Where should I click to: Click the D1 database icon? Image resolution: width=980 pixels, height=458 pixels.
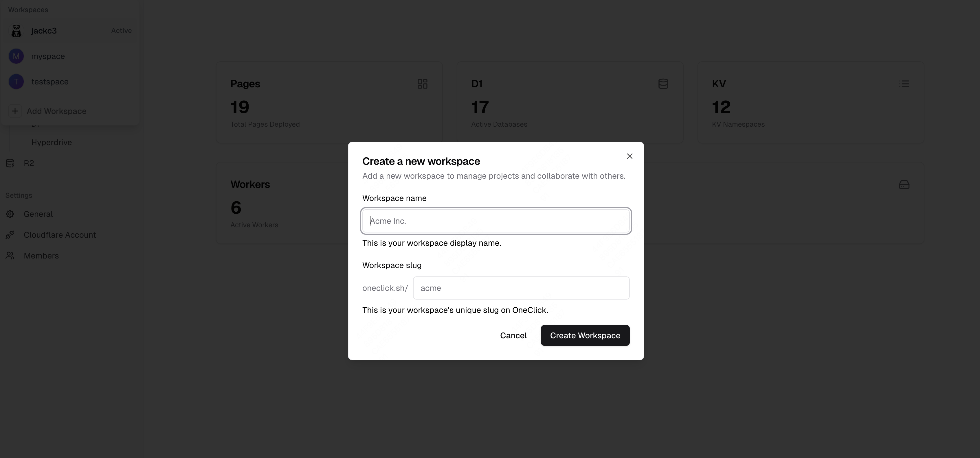(663, 84)
